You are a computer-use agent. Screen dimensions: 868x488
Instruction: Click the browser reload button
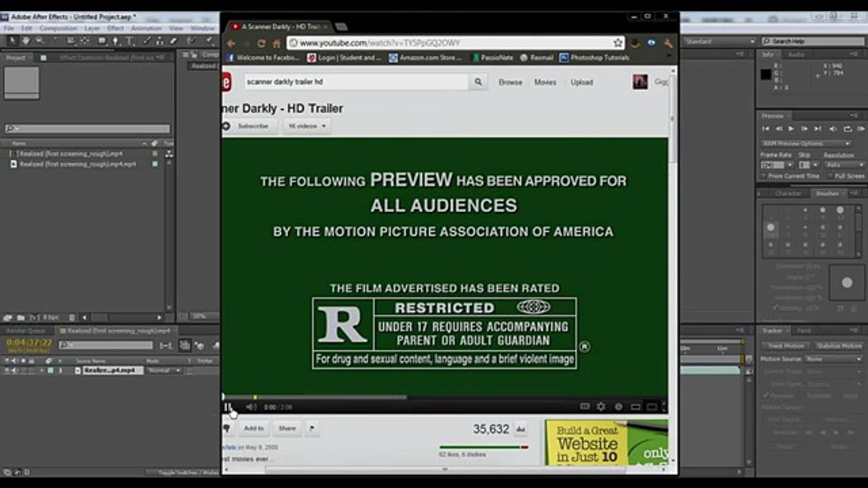pos(261,43)
